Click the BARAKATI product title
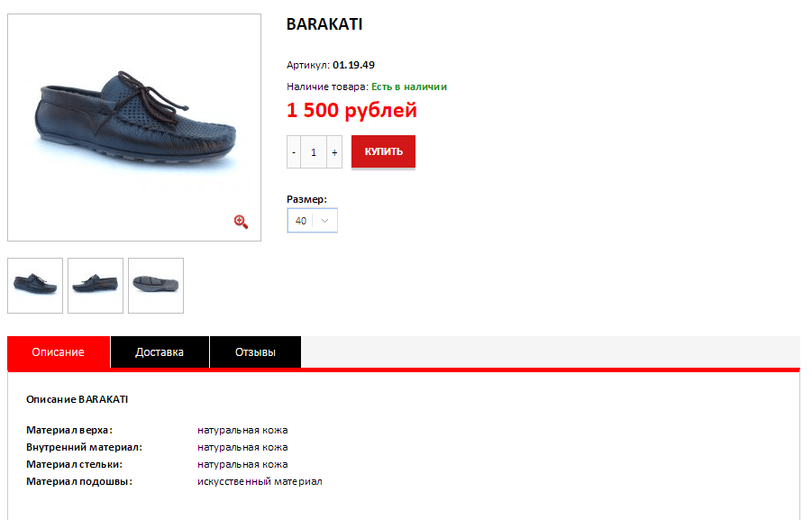This screenshot has height=520, width=812. pos(324,24)
